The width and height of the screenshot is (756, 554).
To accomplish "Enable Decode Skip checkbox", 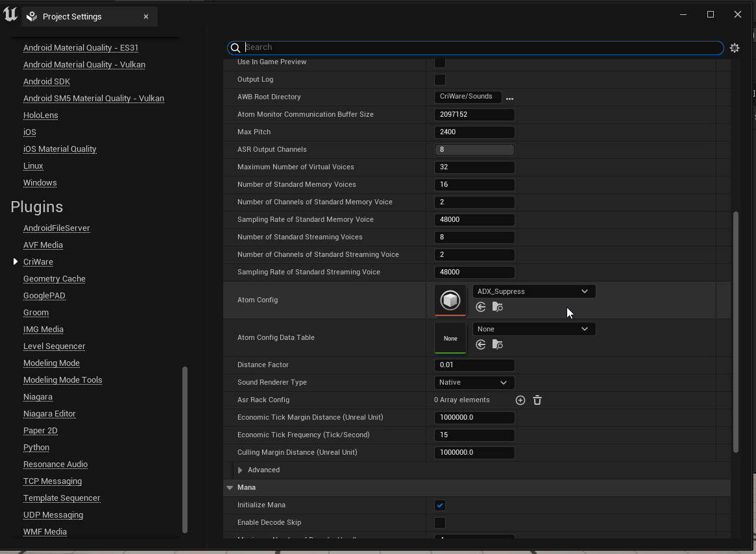I will coord(440,523).
